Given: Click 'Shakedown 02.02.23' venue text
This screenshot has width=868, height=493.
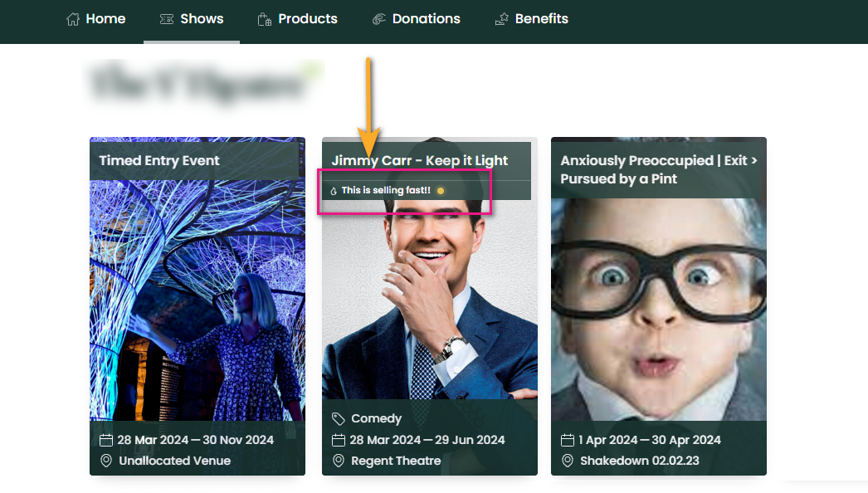Looking at the screenshot, I should 639,461.
